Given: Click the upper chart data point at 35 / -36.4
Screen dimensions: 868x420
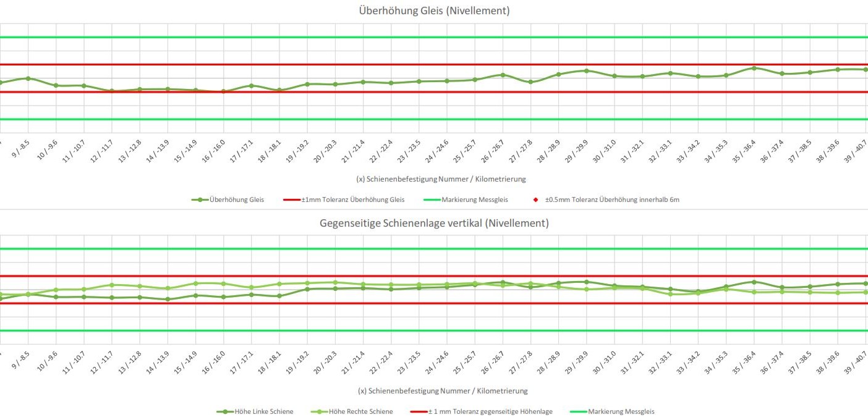Looking at the screenshot, I should point(754,68).
